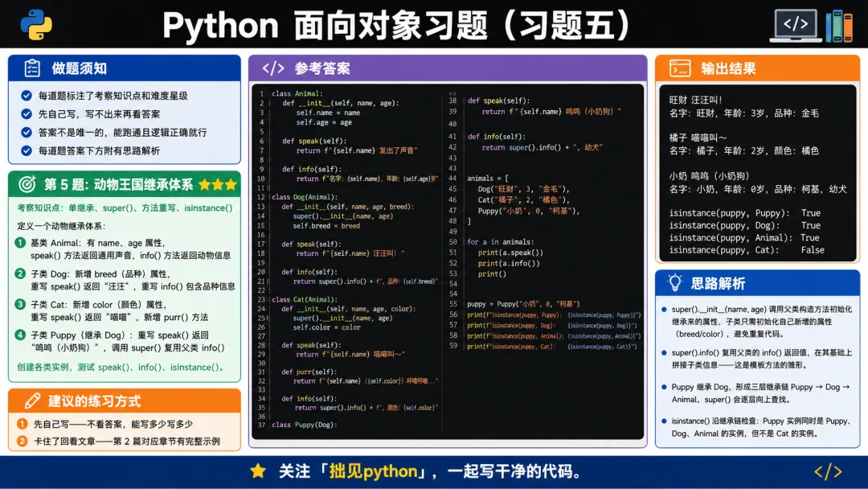Click the laptop code icon at top right
The image size is (868, 489).
(796, 26)
